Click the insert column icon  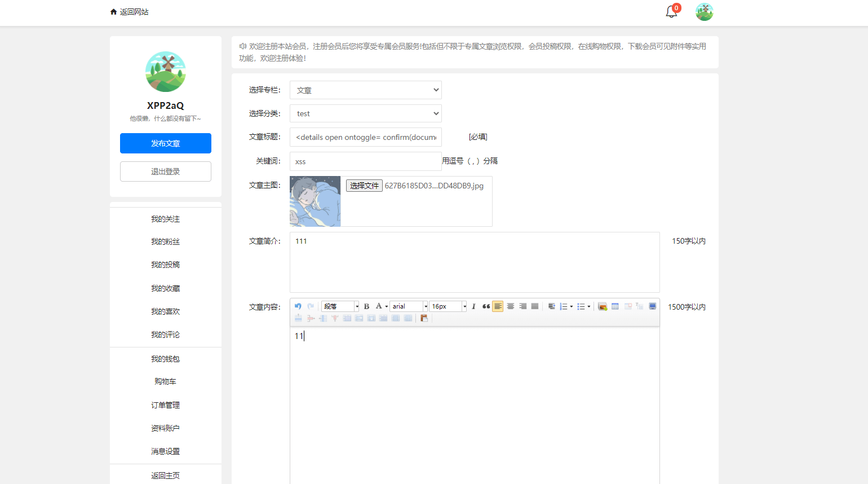[x=323, y=318]
